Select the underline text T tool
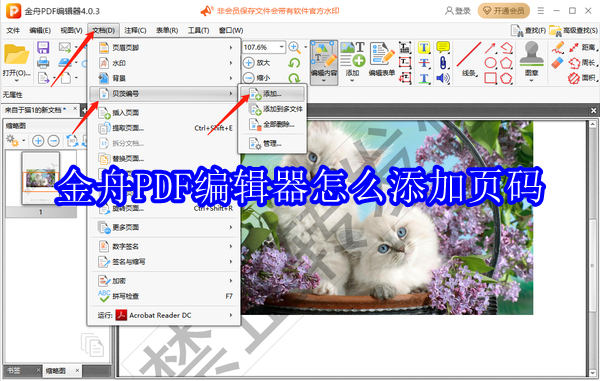This screenshot has height=381, width=600. (x=424, y=78)
